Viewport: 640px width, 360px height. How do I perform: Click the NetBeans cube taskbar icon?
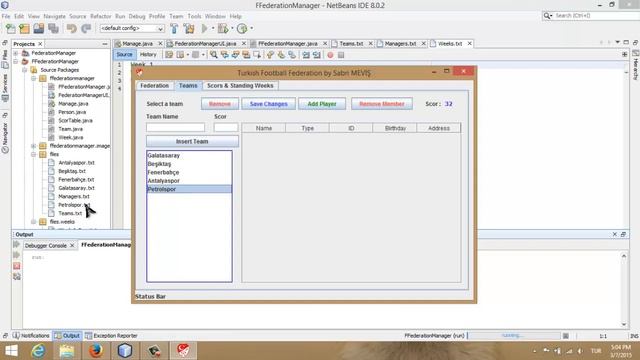tap(124, 351)
